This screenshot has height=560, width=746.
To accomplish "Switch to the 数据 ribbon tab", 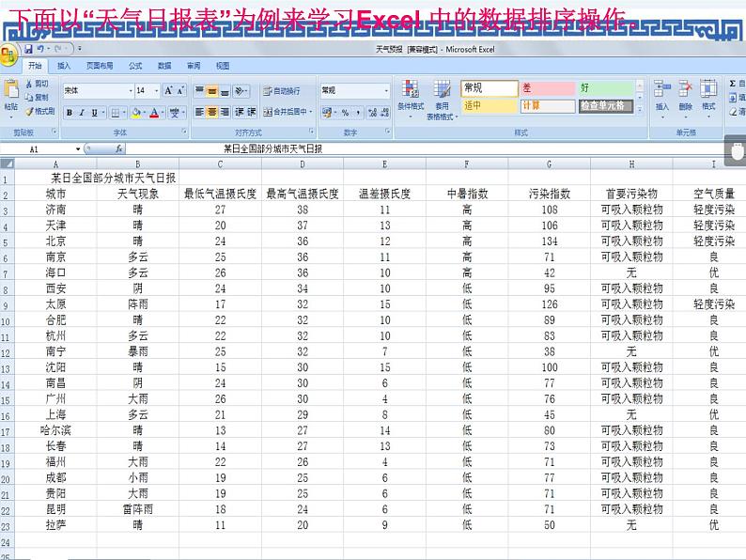I will 164,66.
